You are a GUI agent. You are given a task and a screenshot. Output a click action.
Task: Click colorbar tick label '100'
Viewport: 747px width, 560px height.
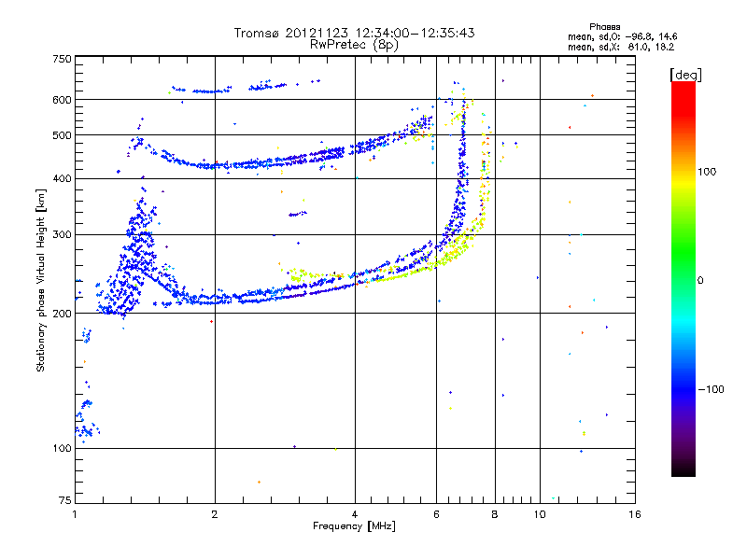click(707, 172)
